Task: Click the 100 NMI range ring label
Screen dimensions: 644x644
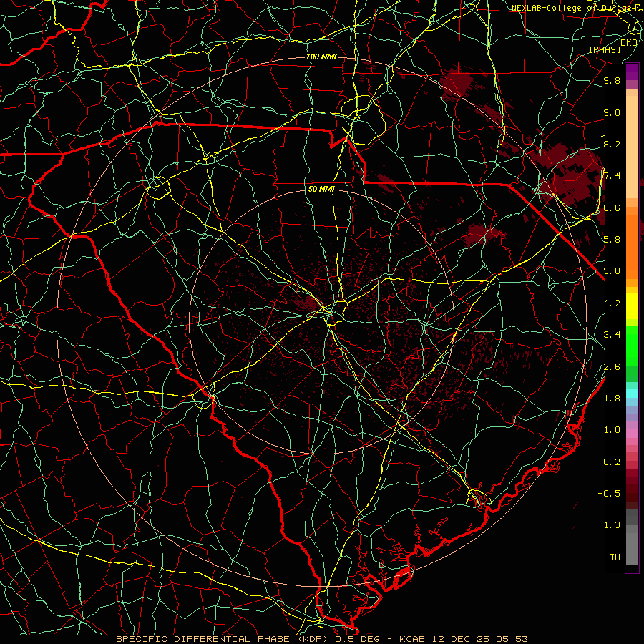Action: [x=321, y=57]
